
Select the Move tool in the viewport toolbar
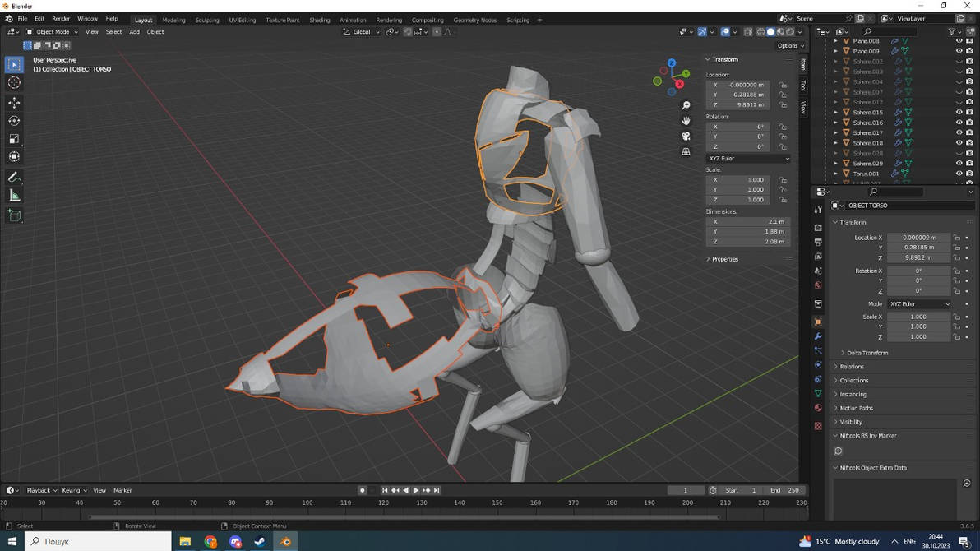point(13,102)
